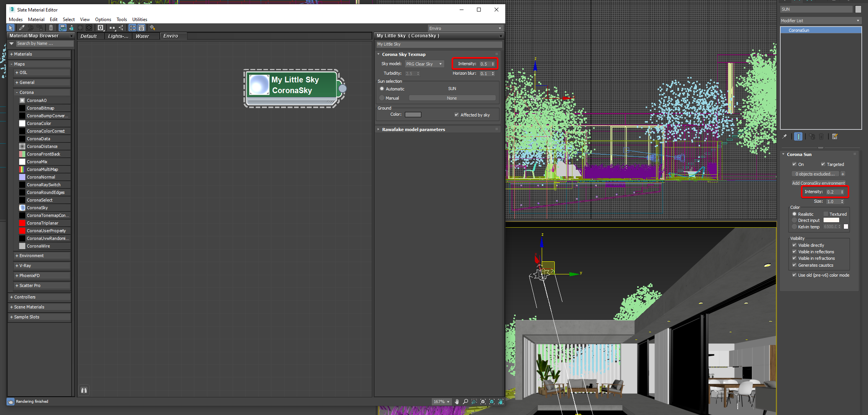Switch to the Lights view tab
The image size is (868, 415).
pyautogui.click(x=118, y=36)
